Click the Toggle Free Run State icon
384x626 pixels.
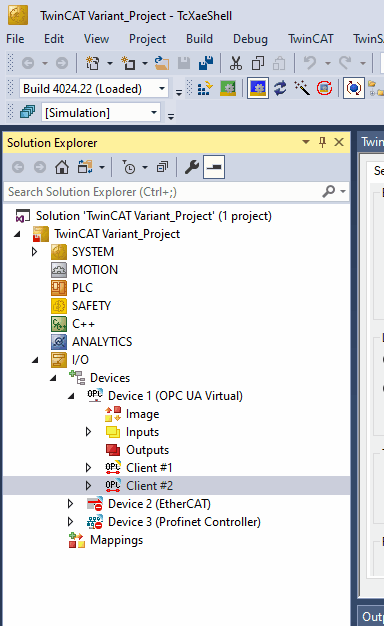point(324,88)
